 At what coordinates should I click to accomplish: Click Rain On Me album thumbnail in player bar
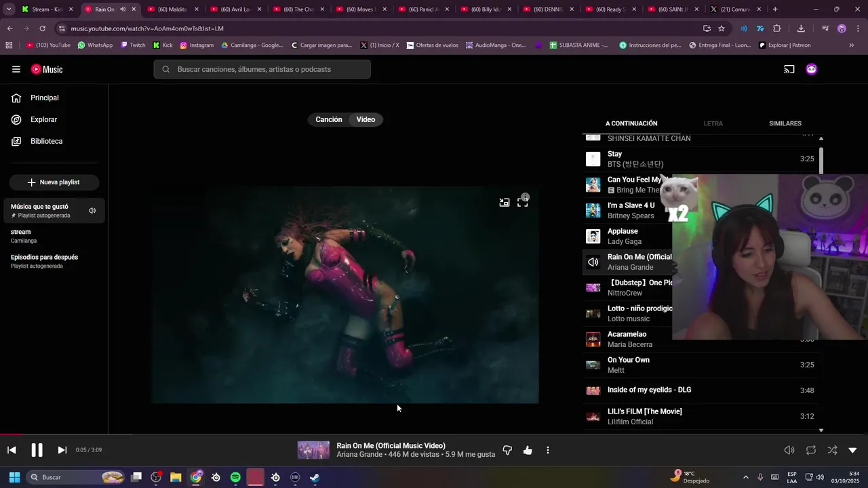(313, 450)
